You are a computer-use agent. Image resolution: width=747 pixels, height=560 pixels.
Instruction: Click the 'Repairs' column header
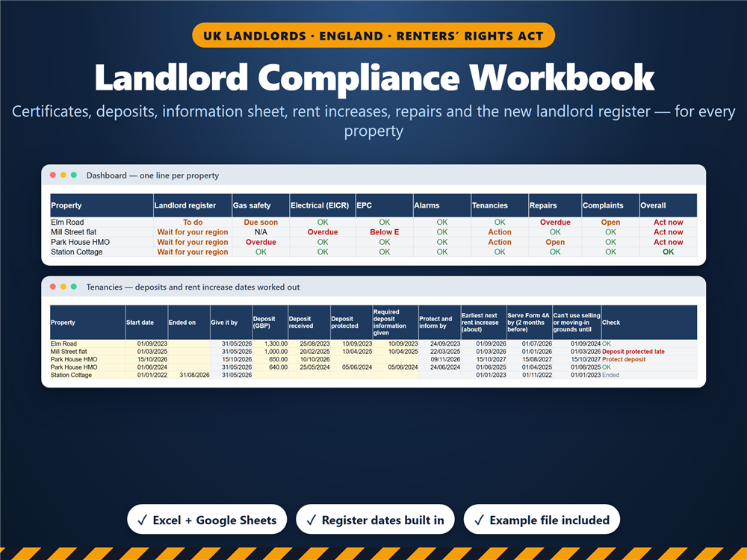point(555,206)
